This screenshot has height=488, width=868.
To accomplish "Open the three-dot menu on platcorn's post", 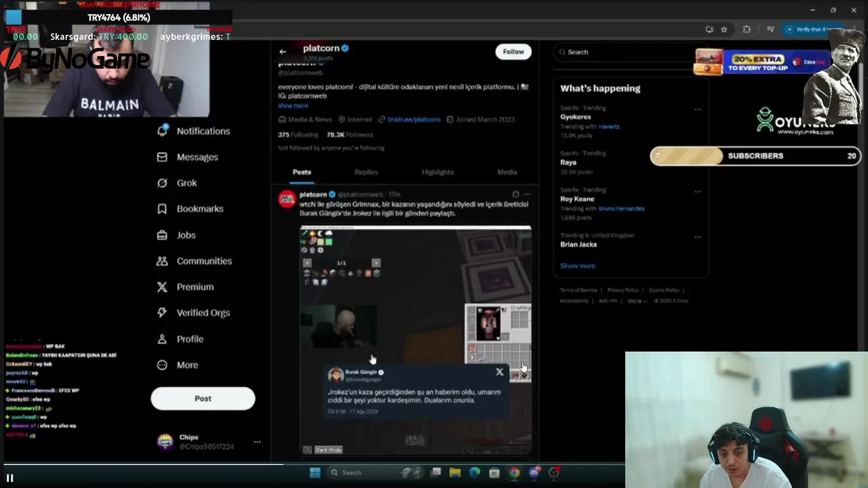I will point(528,195).
